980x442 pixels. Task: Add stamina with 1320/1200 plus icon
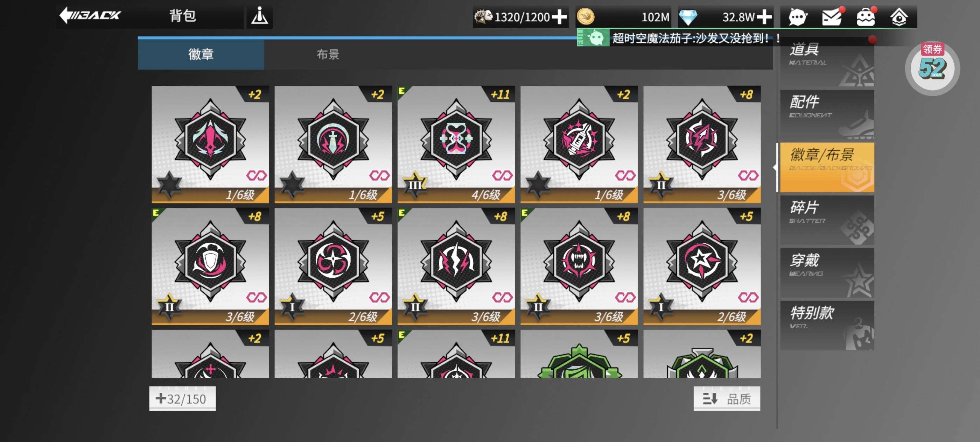click(559, 17)
